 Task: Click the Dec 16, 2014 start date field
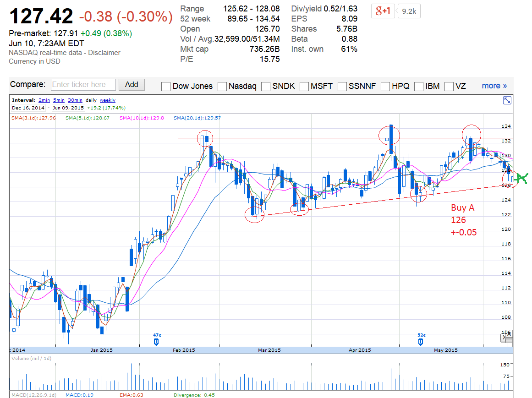point(28,108)
